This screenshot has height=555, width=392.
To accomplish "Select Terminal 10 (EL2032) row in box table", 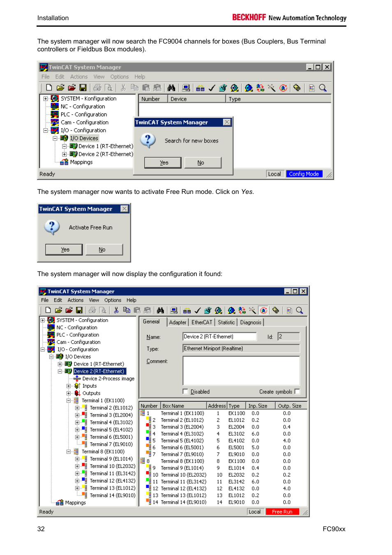I will (x=224, y=475).
